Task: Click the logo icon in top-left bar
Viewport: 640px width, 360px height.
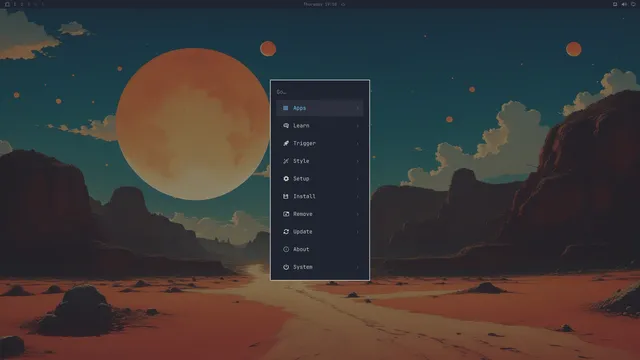Action: pos(7,4)
